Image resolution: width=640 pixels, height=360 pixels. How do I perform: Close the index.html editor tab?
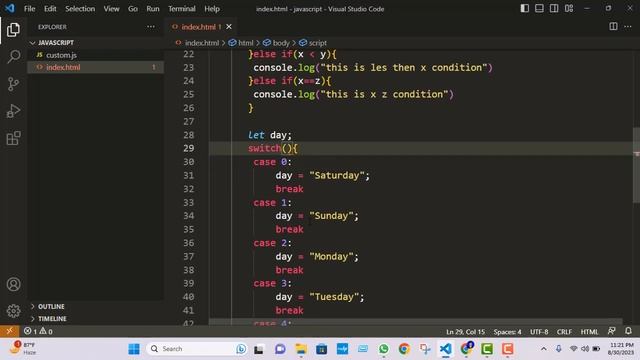(x=229, y=27)
